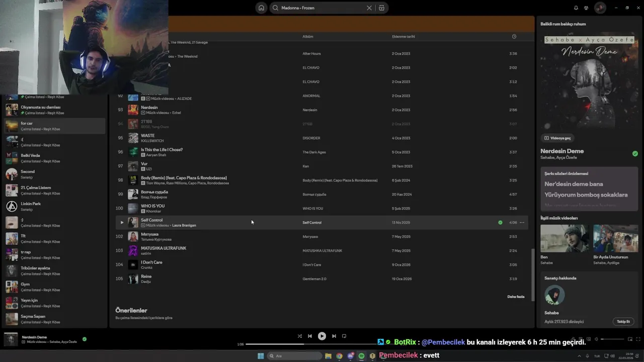The width and height of the screenshot is (644, 362).
Task: Toggle saved check in bottom now-playing bar
Action: 85,339
